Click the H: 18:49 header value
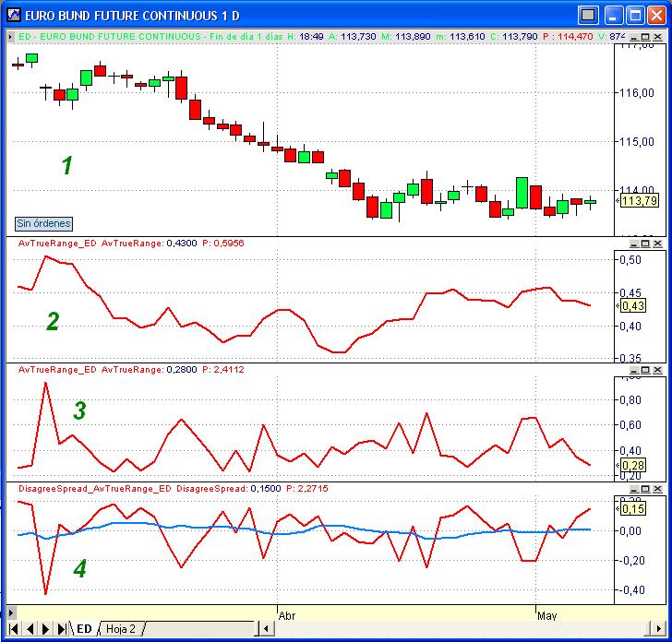This screenshot has height=642, width=672. (306, 37)
